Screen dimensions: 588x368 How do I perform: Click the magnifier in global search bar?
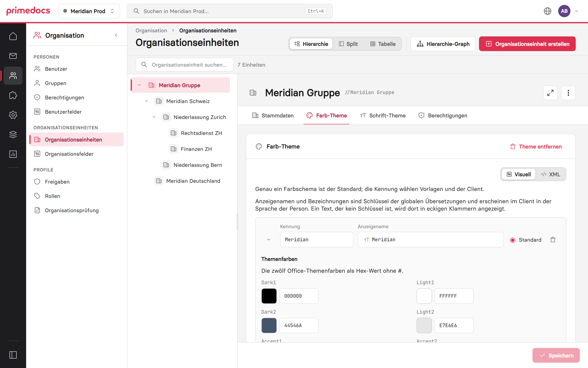coord(136,11)
